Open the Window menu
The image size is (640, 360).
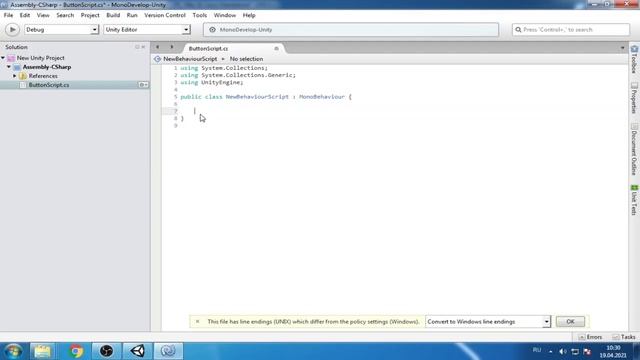224,15
